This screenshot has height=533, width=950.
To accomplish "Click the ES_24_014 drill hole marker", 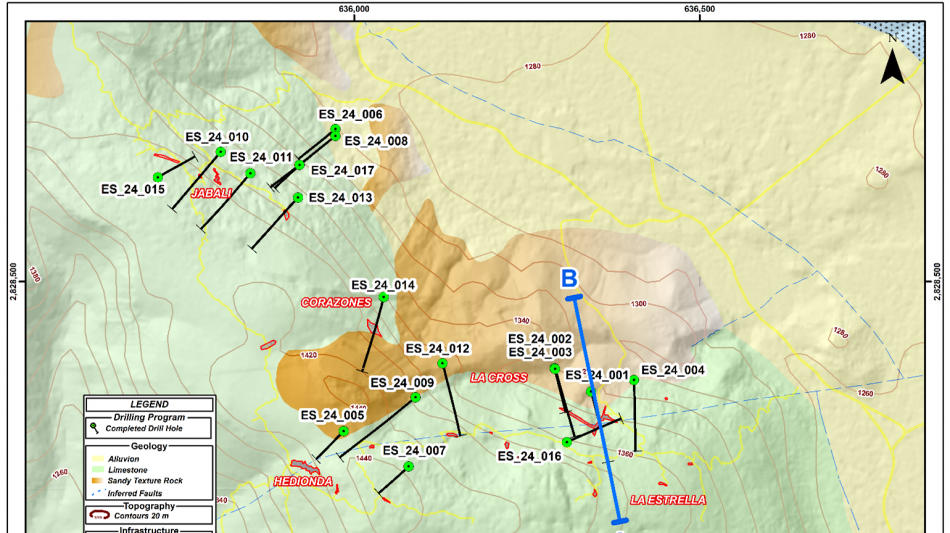I will (x=384, y=297).
